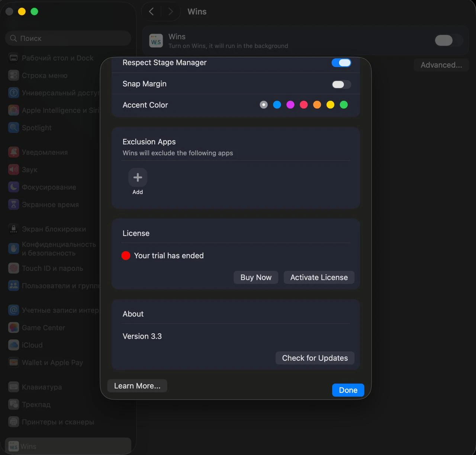Select Экранное время in the sidebar
Image resolution: width=476 pixels, height=455 pixels.
pos(50,205)
